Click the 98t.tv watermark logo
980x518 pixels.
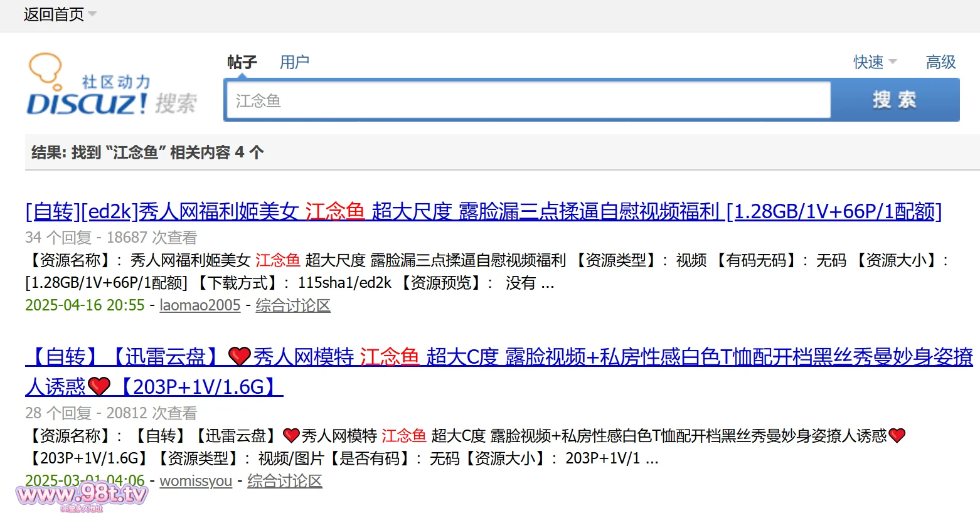(82, 495)
